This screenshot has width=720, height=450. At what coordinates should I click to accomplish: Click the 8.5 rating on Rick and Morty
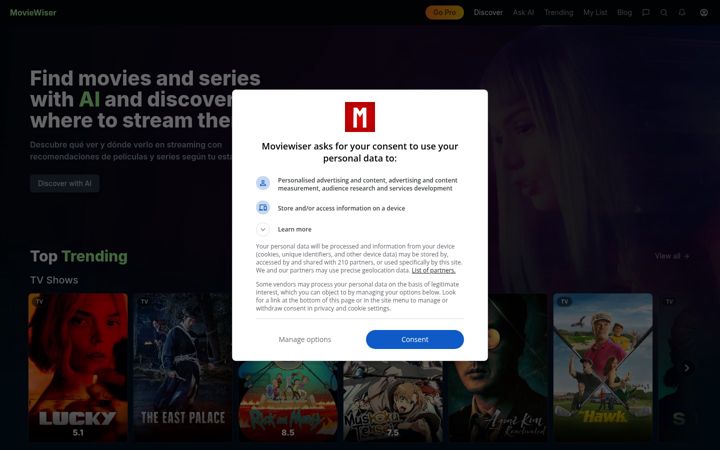pos(288,433)
